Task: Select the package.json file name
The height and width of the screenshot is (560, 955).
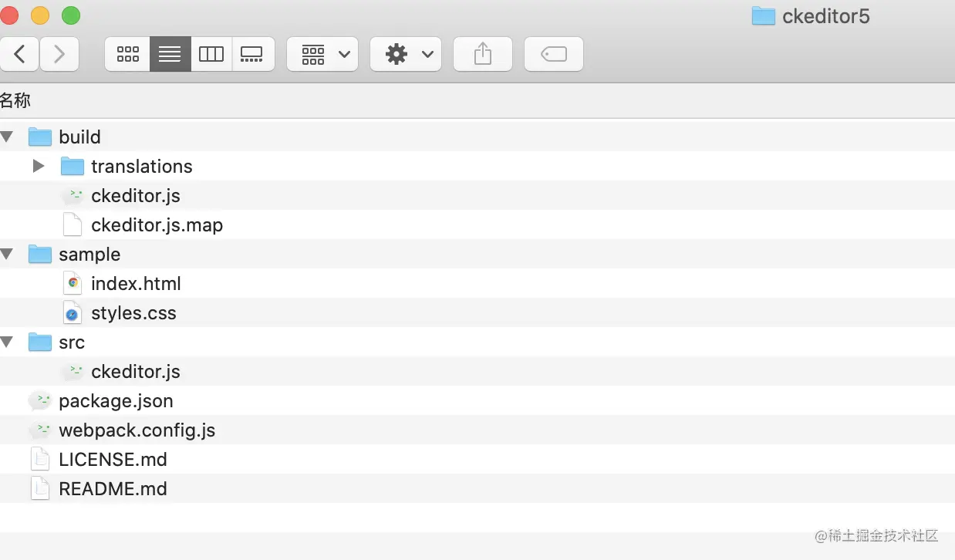Action: tap(116, 400)
